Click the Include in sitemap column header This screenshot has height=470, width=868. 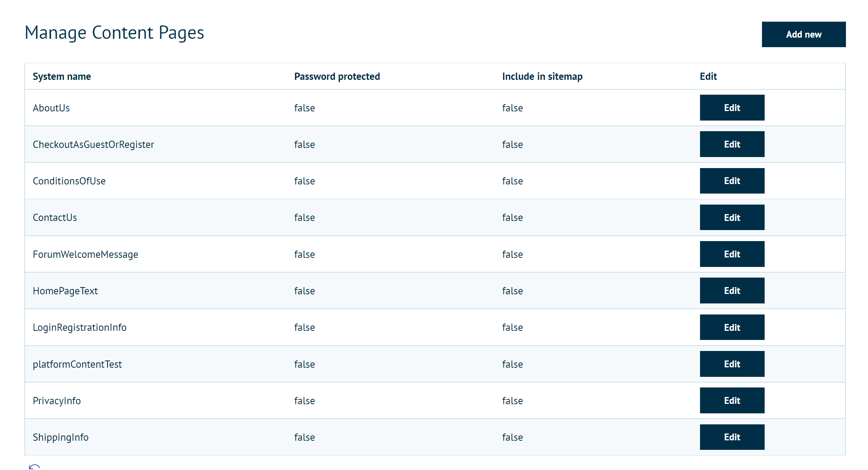[542, 76]
